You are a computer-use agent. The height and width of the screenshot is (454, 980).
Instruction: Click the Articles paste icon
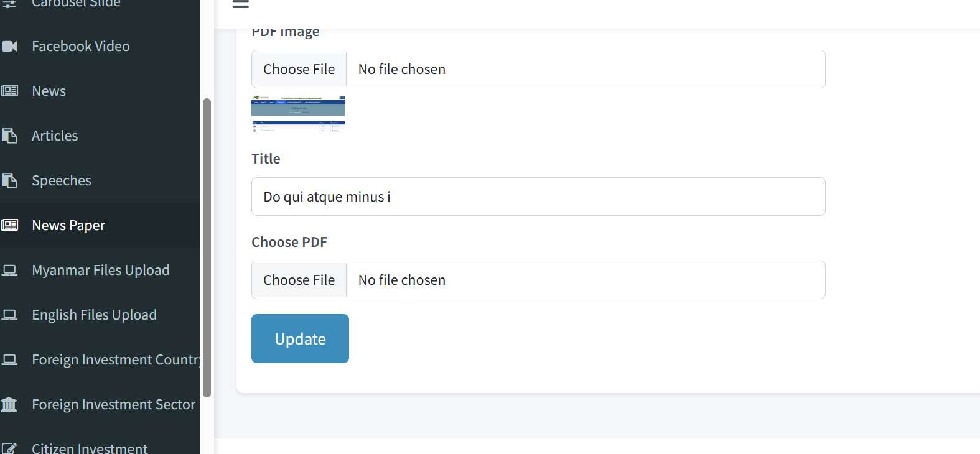click(9, 136)
